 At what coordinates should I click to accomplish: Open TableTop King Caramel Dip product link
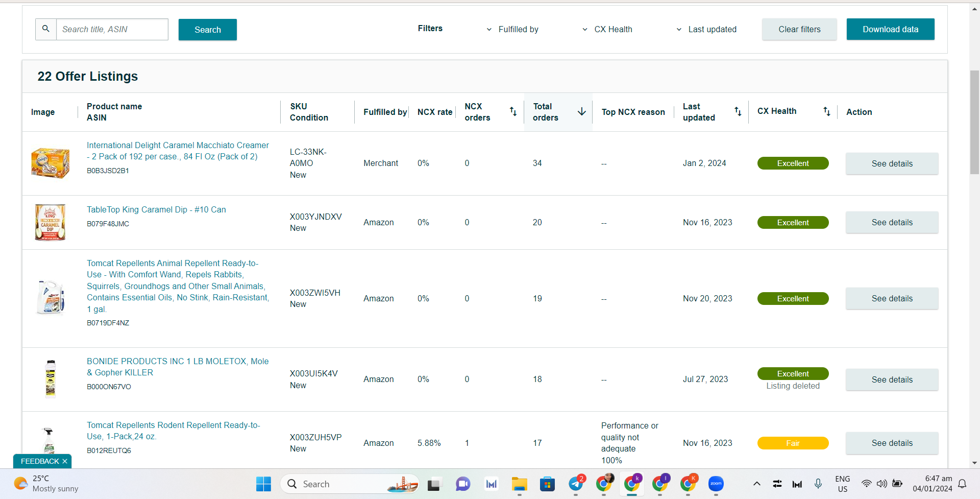156,209
